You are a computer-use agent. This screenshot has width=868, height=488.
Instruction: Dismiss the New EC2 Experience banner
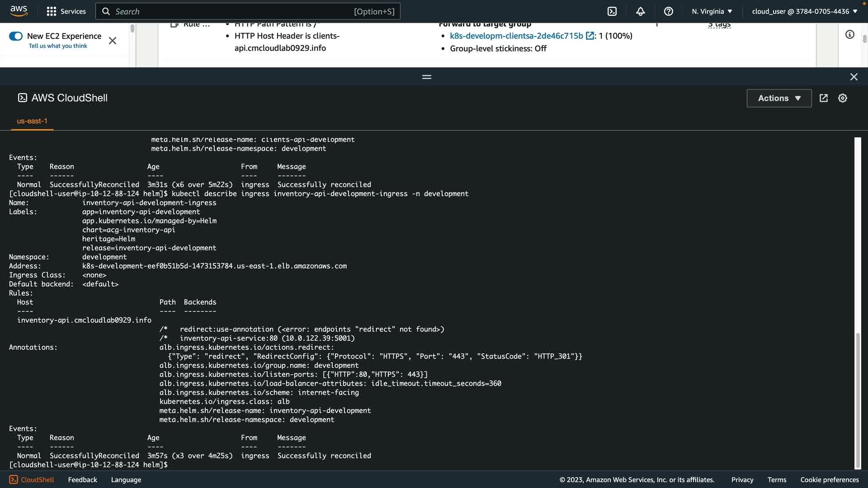[x=113, y=41]
